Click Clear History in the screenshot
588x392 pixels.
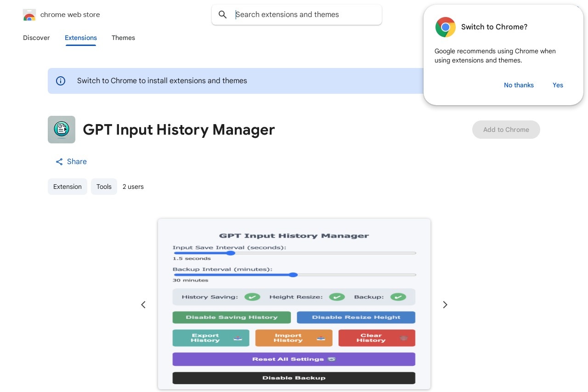point(377,338)
